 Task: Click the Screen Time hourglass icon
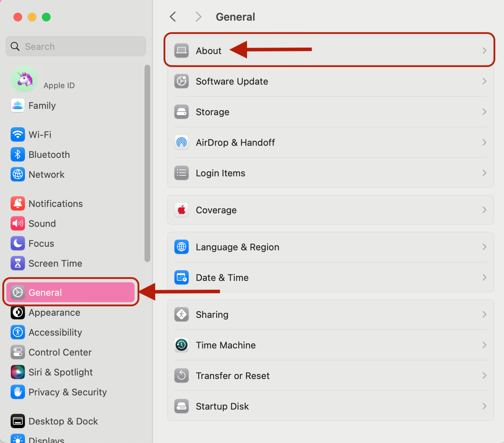(x=18, y=263)
